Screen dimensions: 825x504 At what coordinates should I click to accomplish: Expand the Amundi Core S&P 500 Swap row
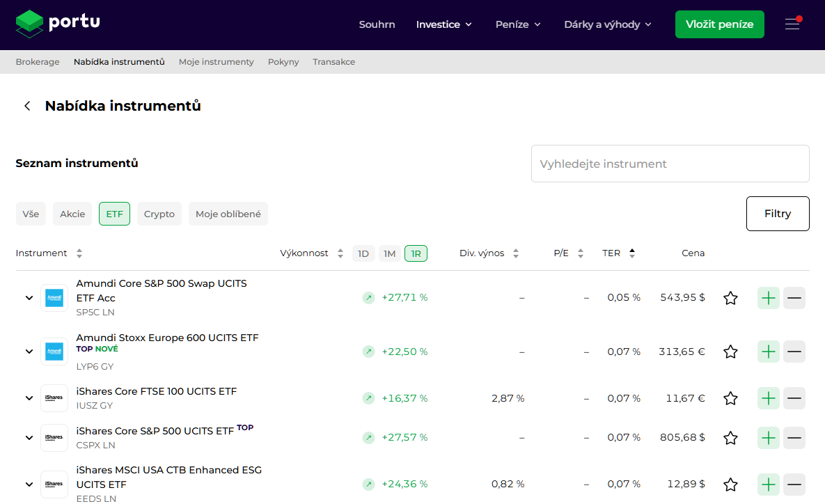pos(29,298)
